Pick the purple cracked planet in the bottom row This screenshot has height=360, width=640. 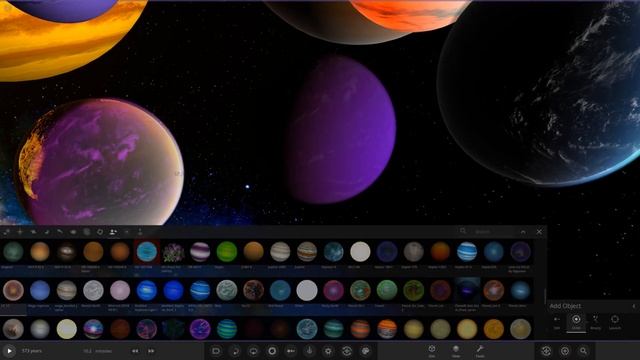(200, 329)
